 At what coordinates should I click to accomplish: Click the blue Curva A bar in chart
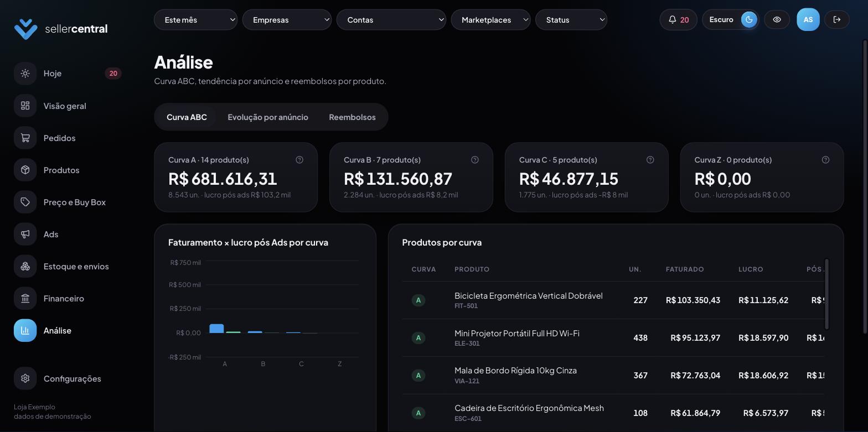pos(216,329)
